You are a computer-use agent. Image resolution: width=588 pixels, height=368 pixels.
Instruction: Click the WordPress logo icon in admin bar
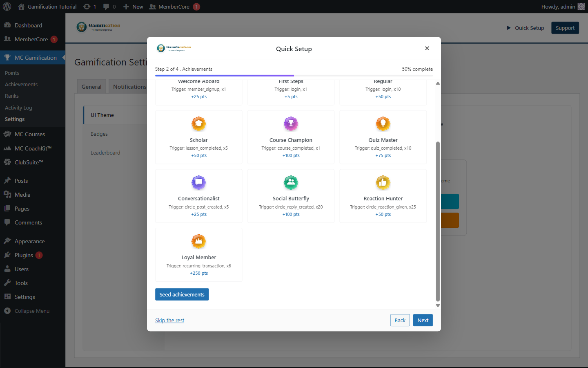[7, 7]
